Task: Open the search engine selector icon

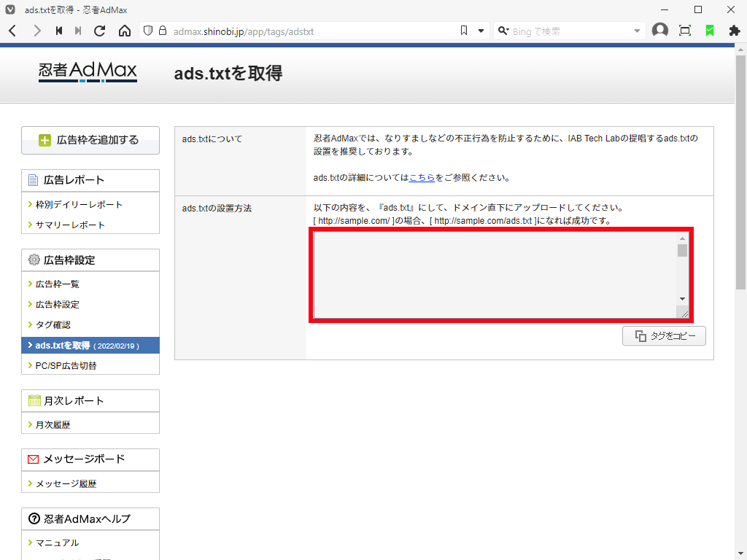Action: (x=503, y=31)
